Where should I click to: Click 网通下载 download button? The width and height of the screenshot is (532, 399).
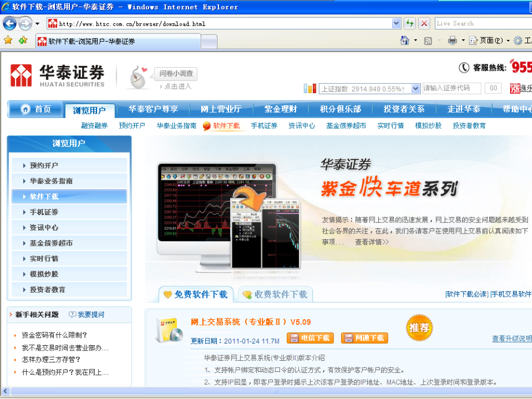coord(364,338)
